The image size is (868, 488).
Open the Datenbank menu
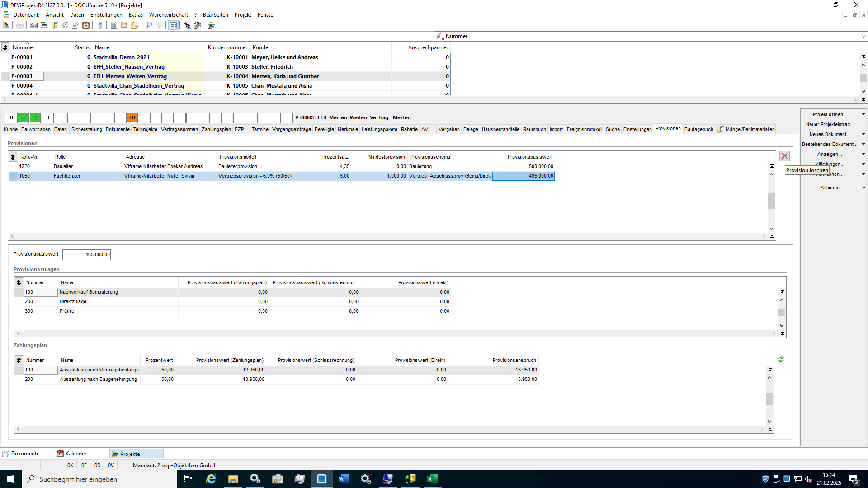coord(26,15)
